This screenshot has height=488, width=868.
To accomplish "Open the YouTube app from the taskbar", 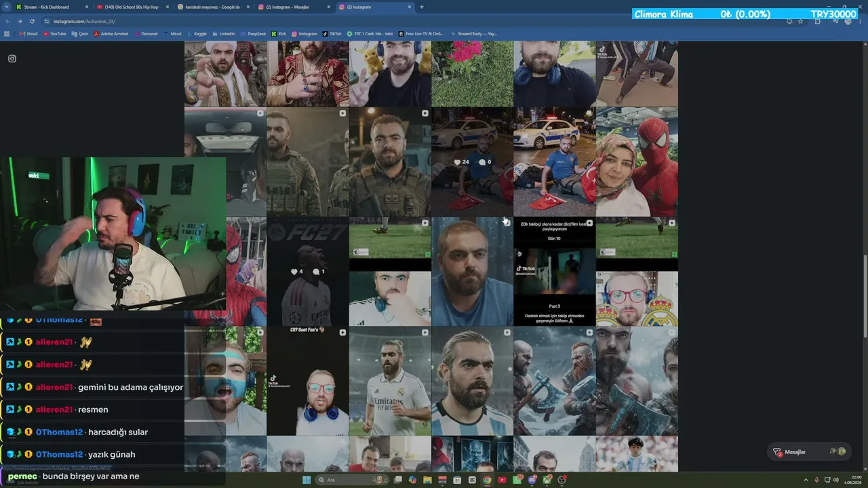I will click(502, 480).
